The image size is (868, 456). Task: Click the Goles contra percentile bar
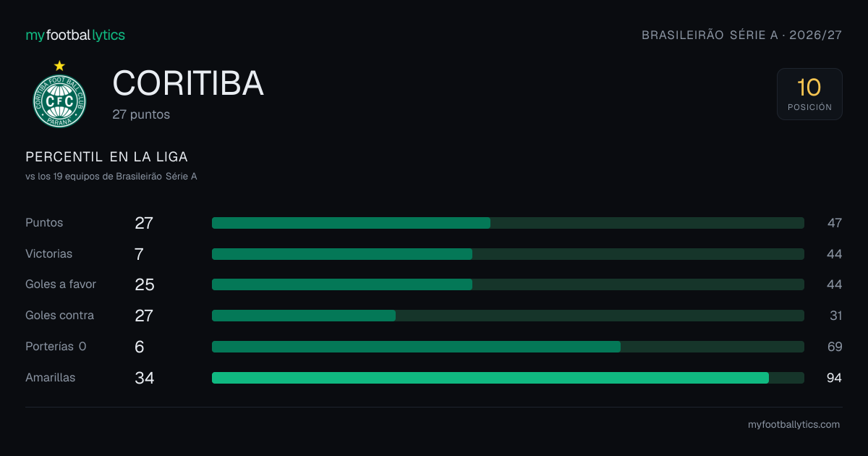tap(508, 316)
